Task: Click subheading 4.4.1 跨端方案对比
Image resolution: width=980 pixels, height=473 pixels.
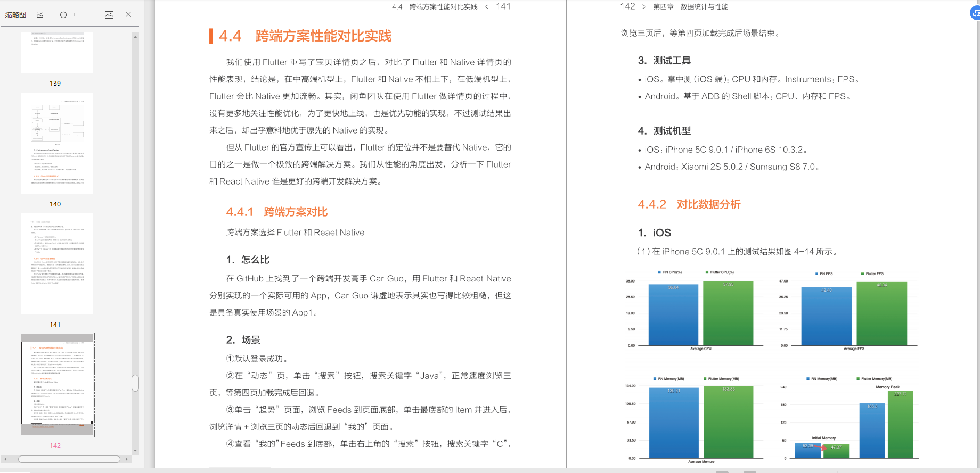Action: 277,212
